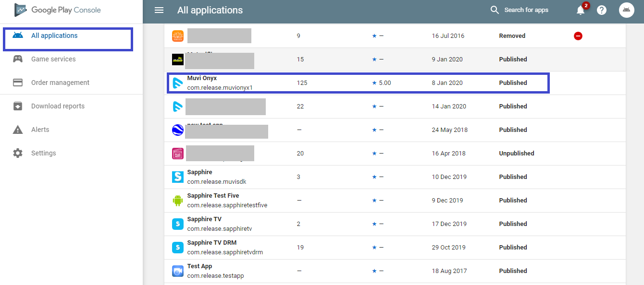644x285 pixels.
Task: Click the red removed status icon
Action: 578,36
